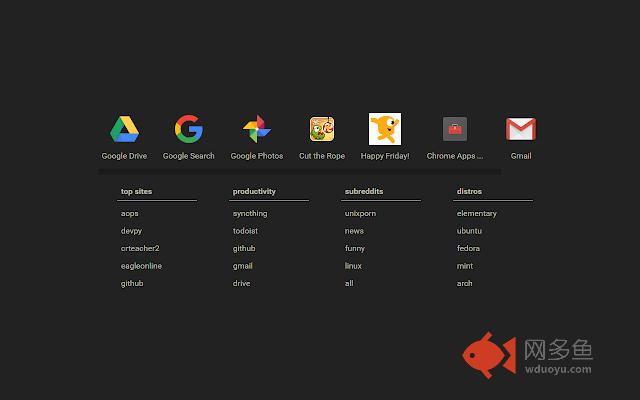
Task: Open the drive link under productivity
Action: pyautogui.click(x=241, y=283)
